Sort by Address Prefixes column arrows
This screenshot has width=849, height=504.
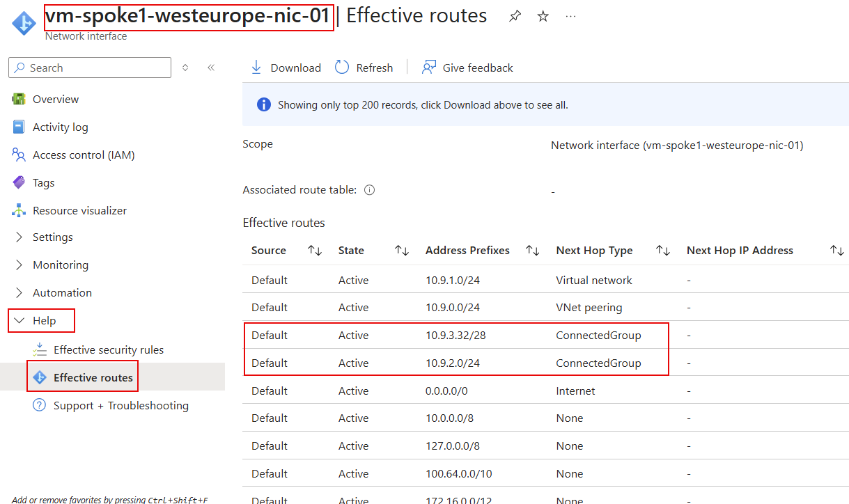(533, 251)
